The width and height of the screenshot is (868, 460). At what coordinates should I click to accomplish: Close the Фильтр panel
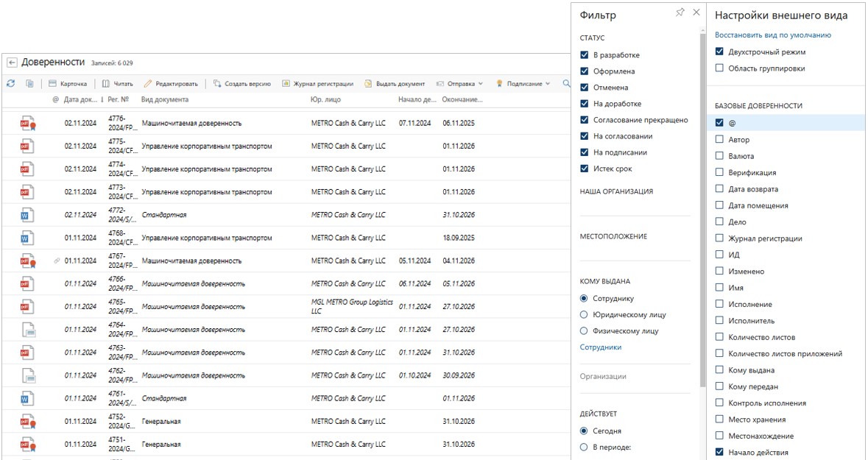click(x=696, y=13)
